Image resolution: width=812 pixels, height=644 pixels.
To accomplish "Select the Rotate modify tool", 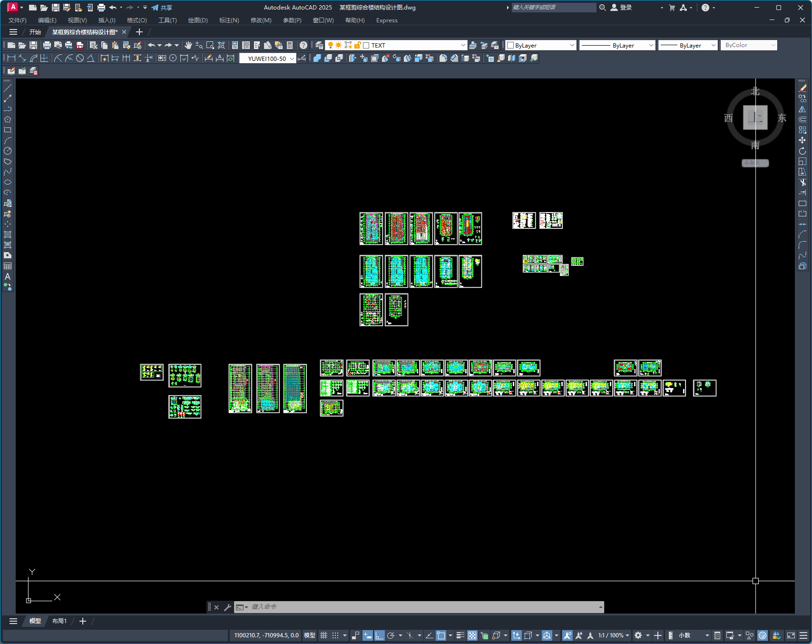I will tap(802, 151).
